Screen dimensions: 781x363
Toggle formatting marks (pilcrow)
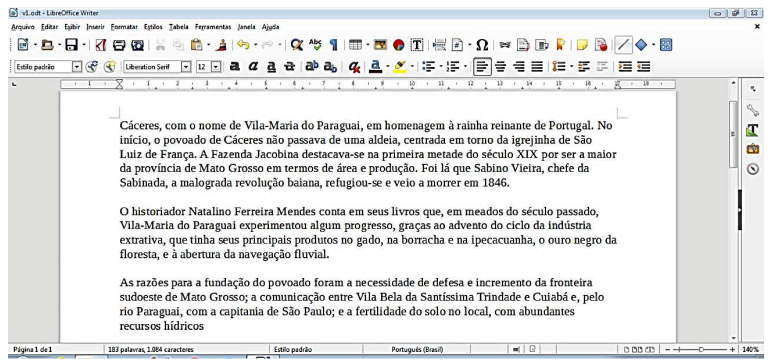[333, 45]
